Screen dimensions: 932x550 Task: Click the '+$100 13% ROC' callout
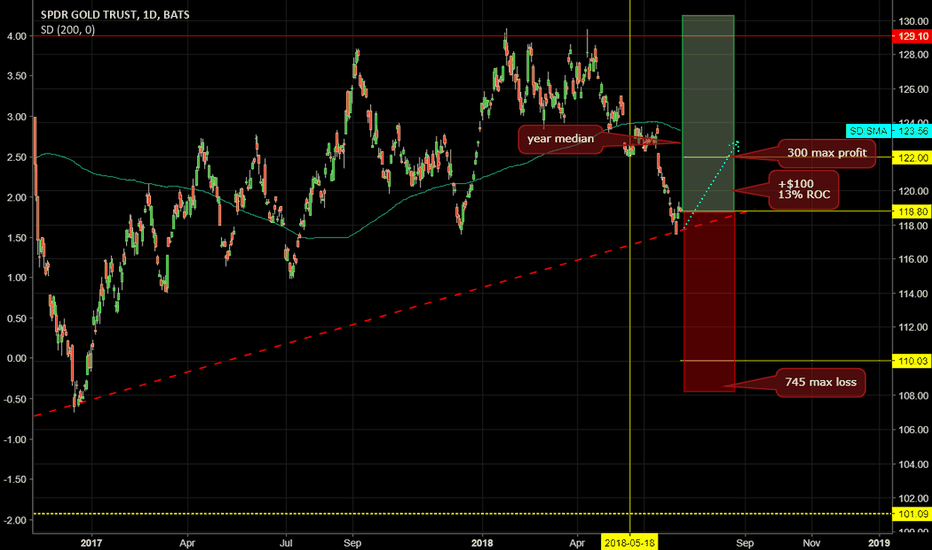(x=804, y=190)
